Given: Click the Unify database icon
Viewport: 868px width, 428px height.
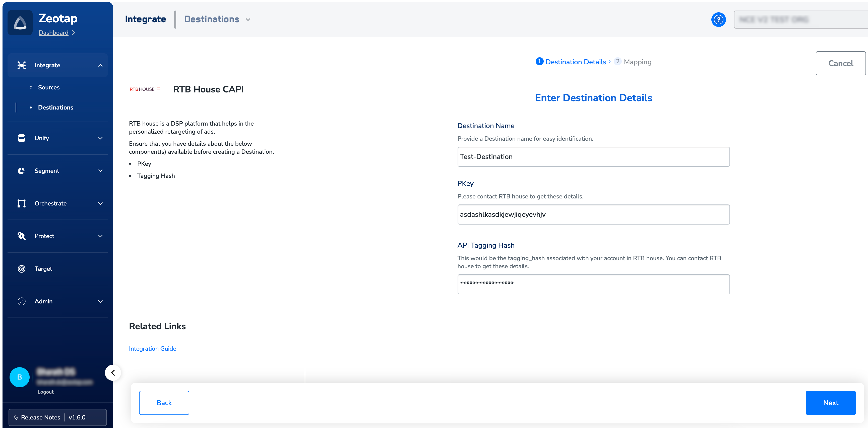Looking at the screenshot, I should pyautogui.click(x=22, y=138).
